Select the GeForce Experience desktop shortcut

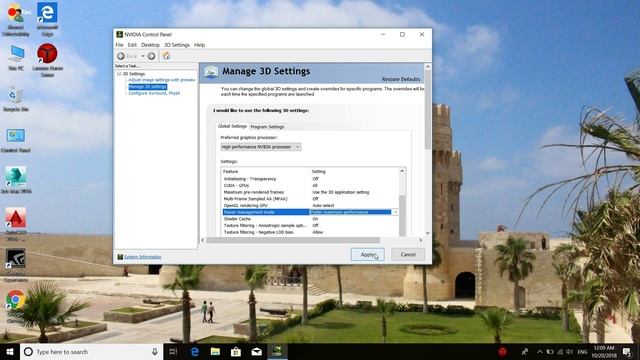pos(16,264)
